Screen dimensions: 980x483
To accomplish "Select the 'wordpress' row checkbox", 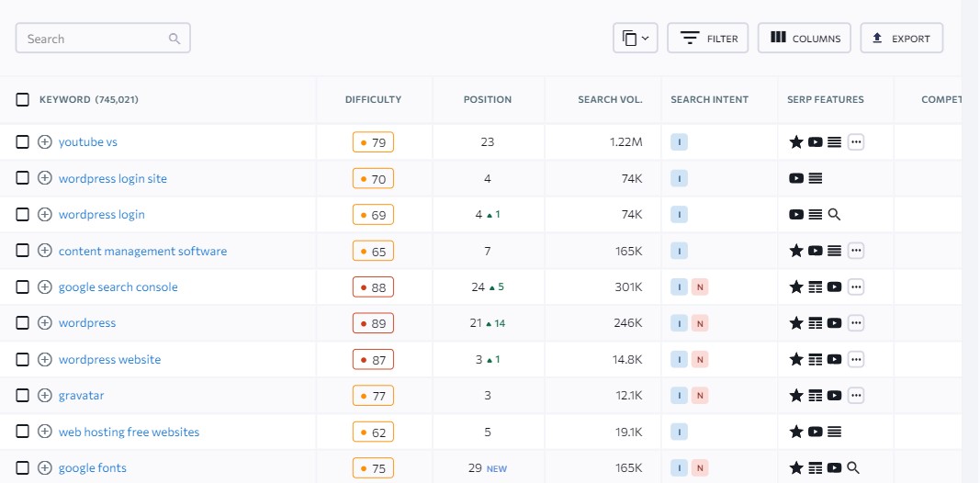I will coord(22,323).
